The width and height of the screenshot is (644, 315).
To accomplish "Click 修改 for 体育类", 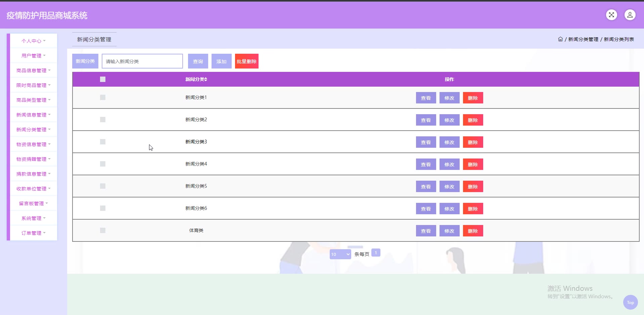I will [x=450, y=231].
